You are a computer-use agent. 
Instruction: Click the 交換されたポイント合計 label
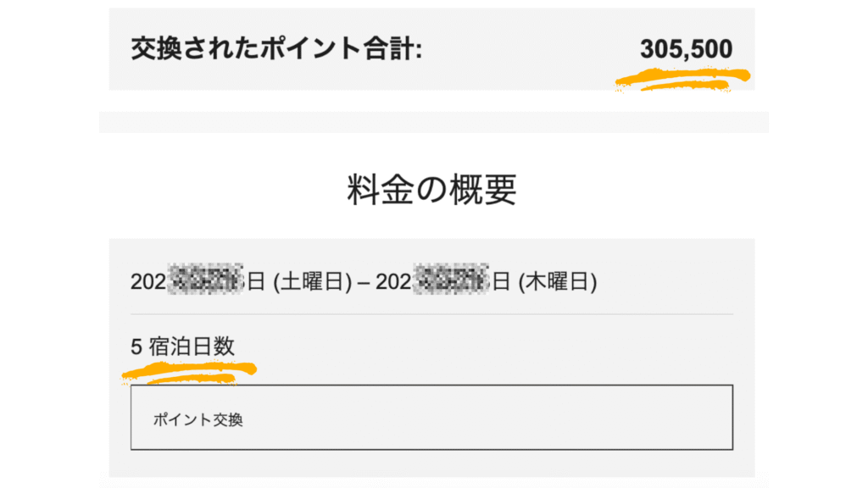pos(276,48)
